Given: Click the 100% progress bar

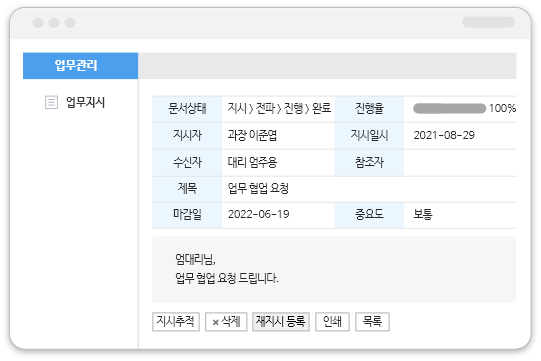Looking at the screenshot, I should click(449, 108).
